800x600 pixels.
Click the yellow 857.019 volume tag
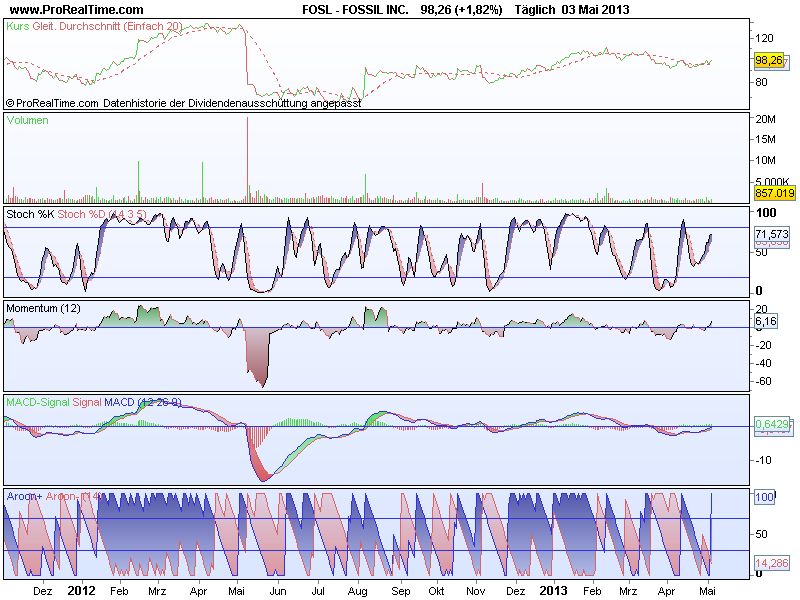click(774, 193)
